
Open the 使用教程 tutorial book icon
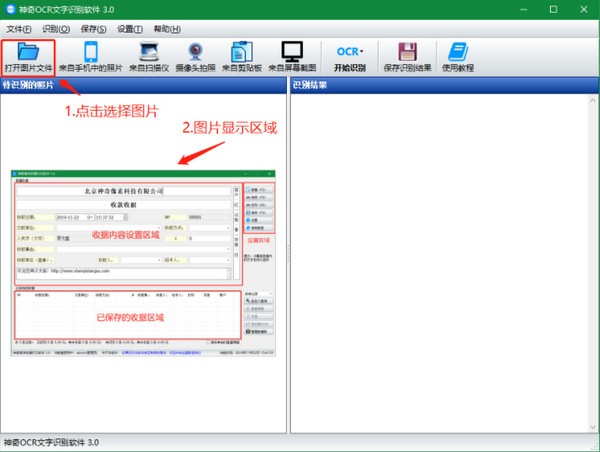pos(457,50)
